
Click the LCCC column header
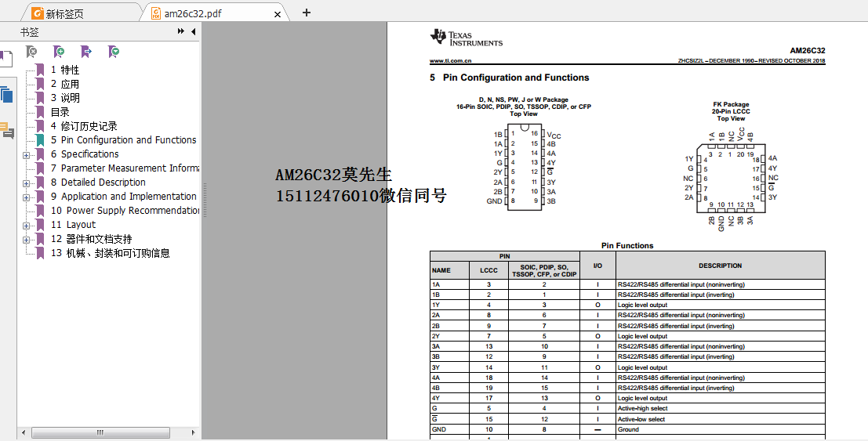pyautogui.click(x=488, y=270)
